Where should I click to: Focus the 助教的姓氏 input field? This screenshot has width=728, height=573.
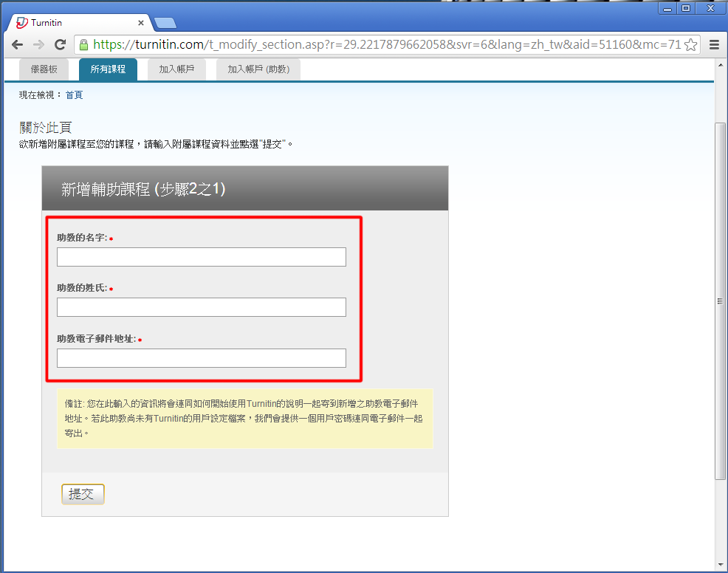(x=201, y=307)
